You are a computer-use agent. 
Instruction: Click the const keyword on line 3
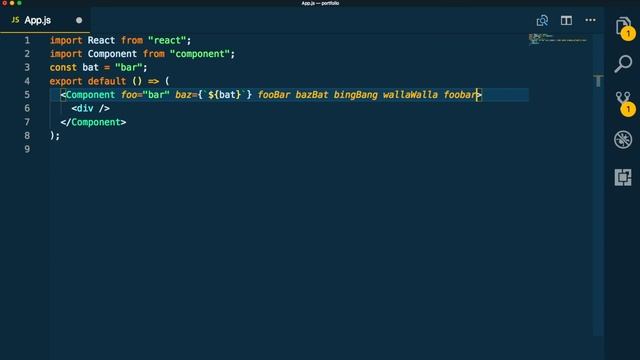pyautogui.click(x=63, y=67)
